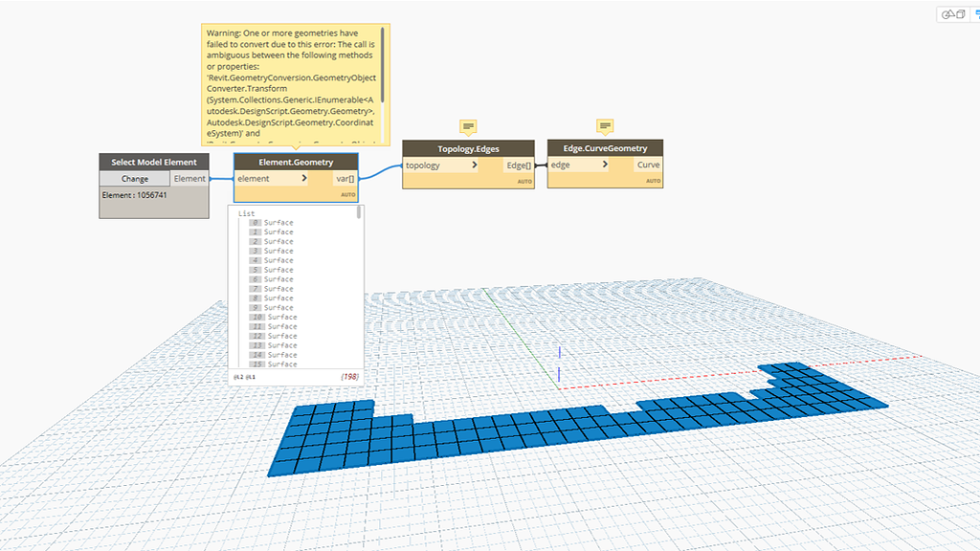Expand the edge input chevron on Edge.CurveGeometry

606,165
